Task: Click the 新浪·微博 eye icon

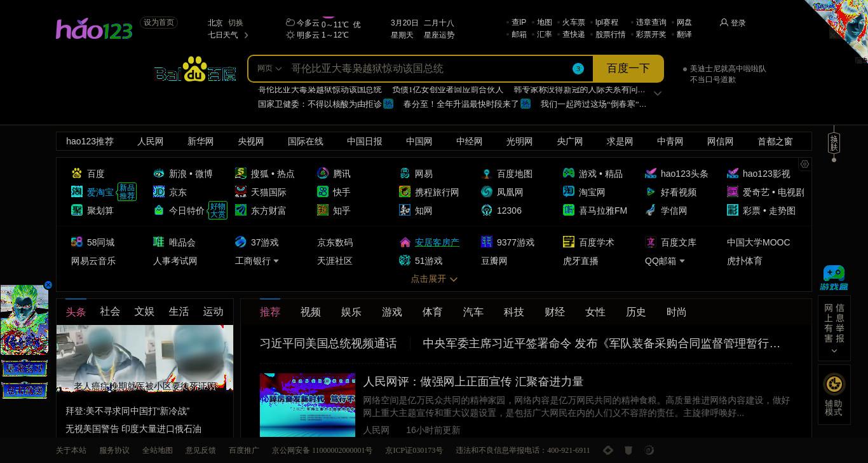Action: pyautogui.click(x=159, y=173)
